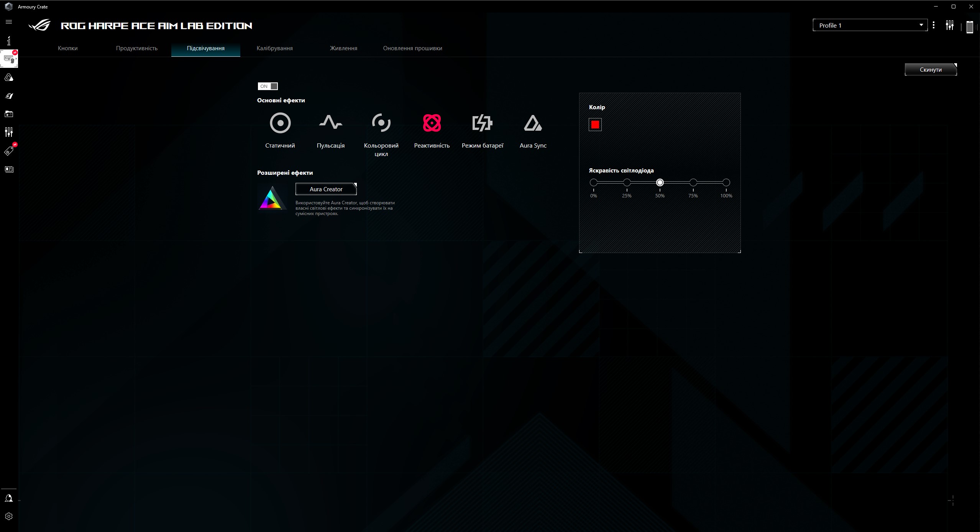Switch to the Підсвічування tab
980x532 pixels.
point(206,48)
